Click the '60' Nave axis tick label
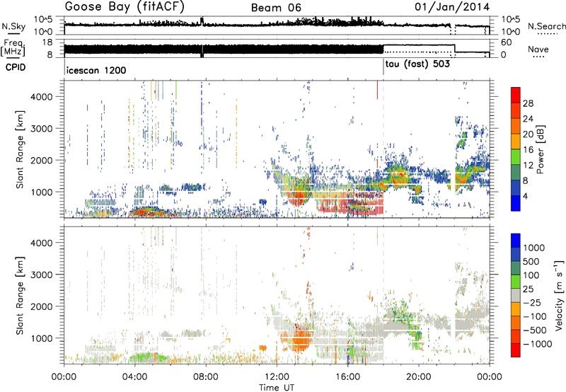 (x=507, y=42)
